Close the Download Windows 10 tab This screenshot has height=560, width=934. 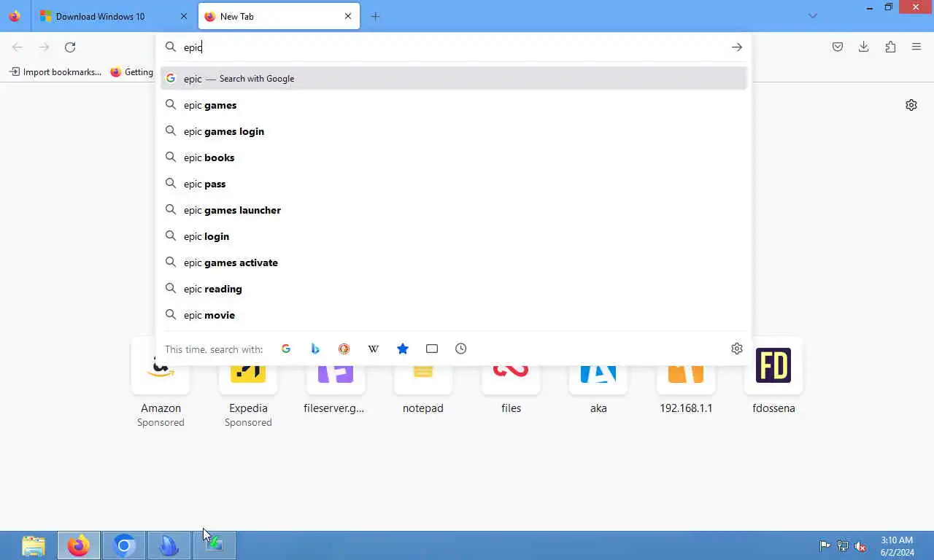point(183,16)
